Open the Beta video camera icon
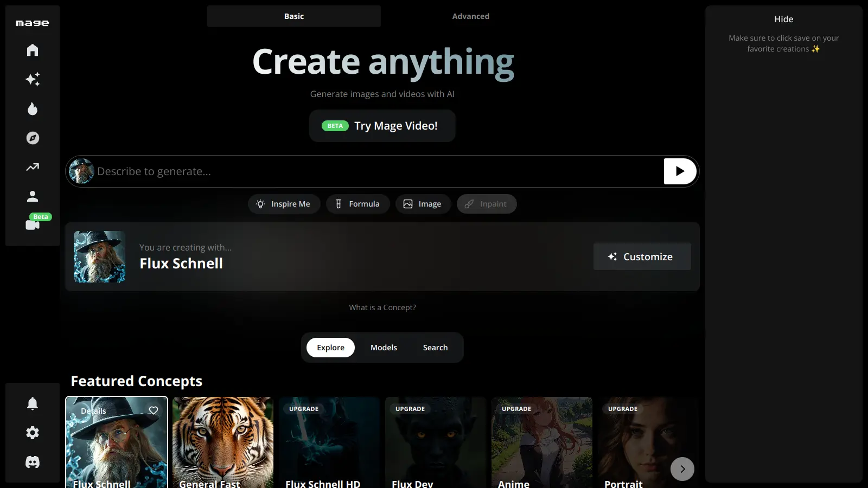The width and height of the screenshot is (868, 488). point(33,224)
